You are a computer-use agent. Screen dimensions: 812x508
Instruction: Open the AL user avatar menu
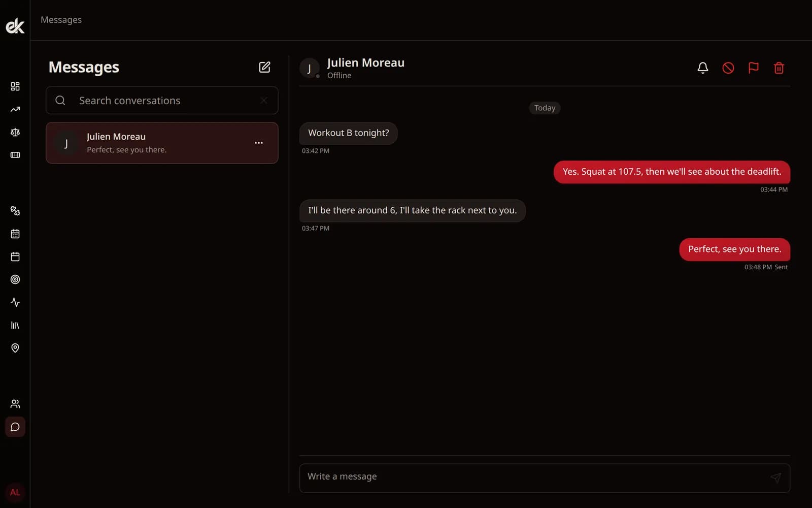point(15,492)
